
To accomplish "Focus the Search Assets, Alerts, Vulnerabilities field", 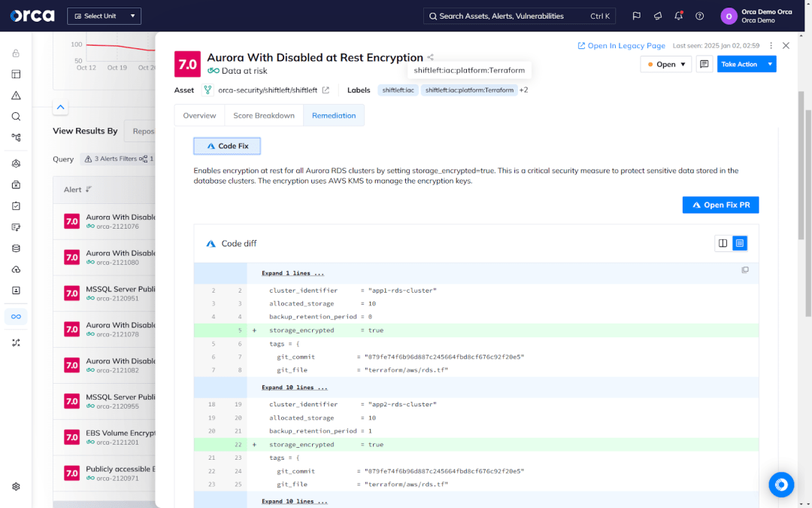I will [x=520, y=16].
